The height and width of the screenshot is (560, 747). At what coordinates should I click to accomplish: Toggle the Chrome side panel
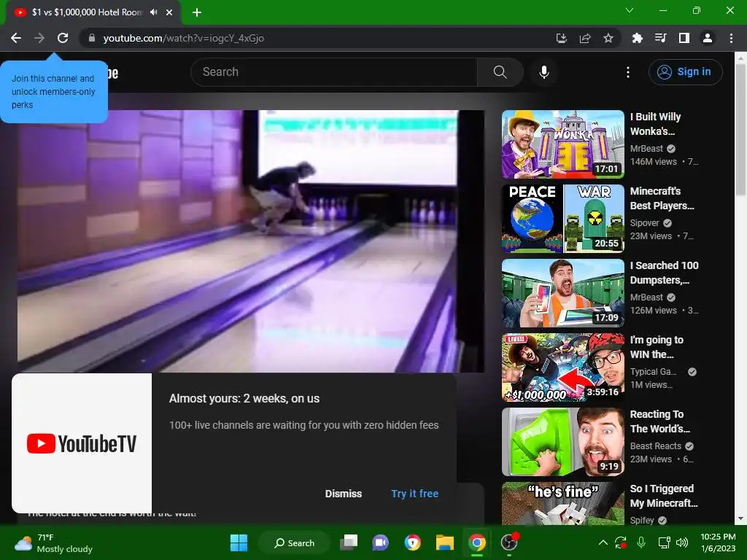pos(684,38)
